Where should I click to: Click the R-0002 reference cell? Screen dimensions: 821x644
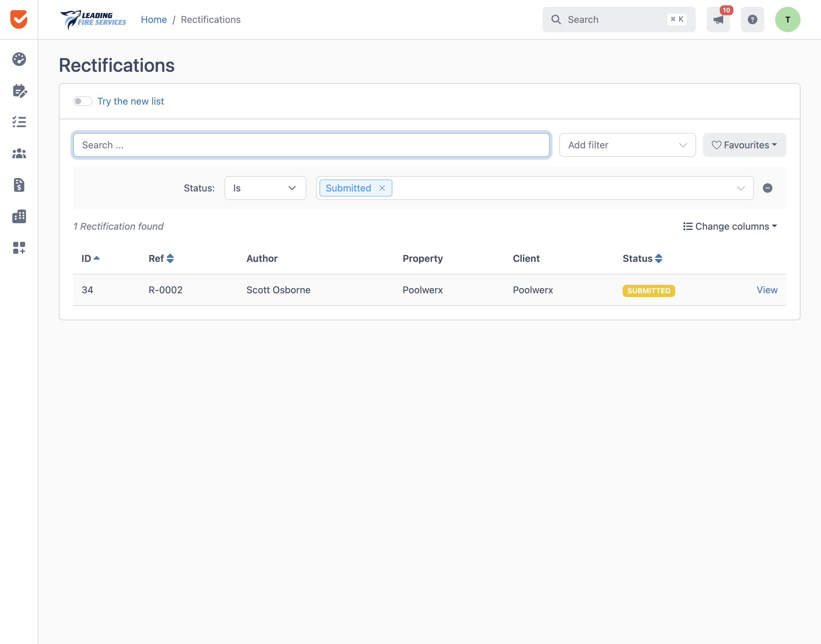pos(165,290)
